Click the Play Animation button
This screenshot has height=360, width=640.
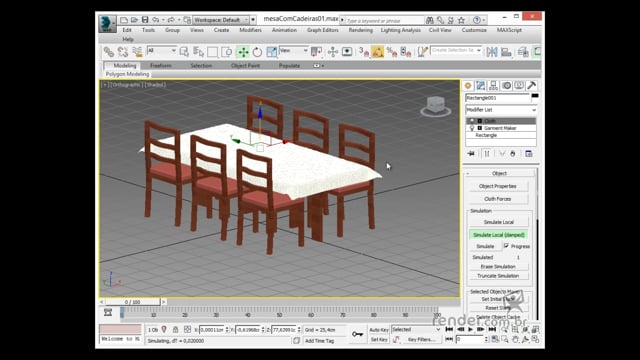point(470,329)
